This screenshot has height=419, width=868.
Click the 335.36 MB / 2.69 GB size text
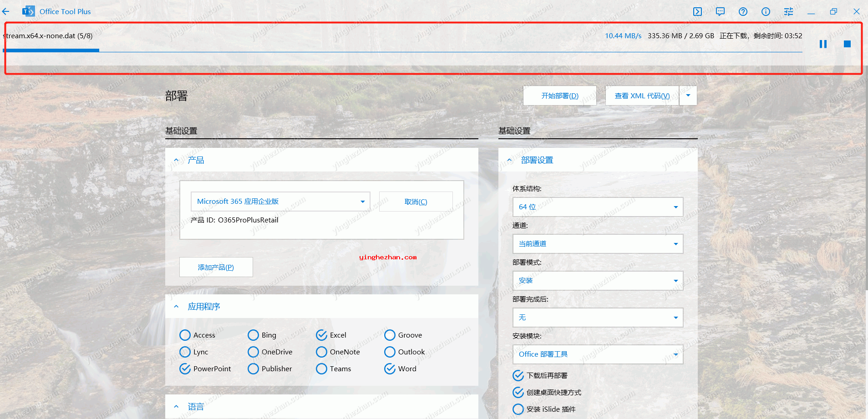(x=681, y=36)
